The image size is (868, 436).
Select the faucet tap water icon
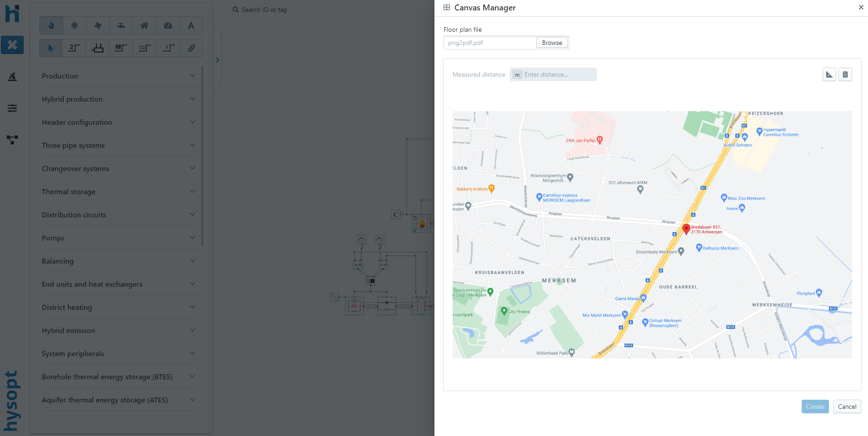click(x=121, y=25)
